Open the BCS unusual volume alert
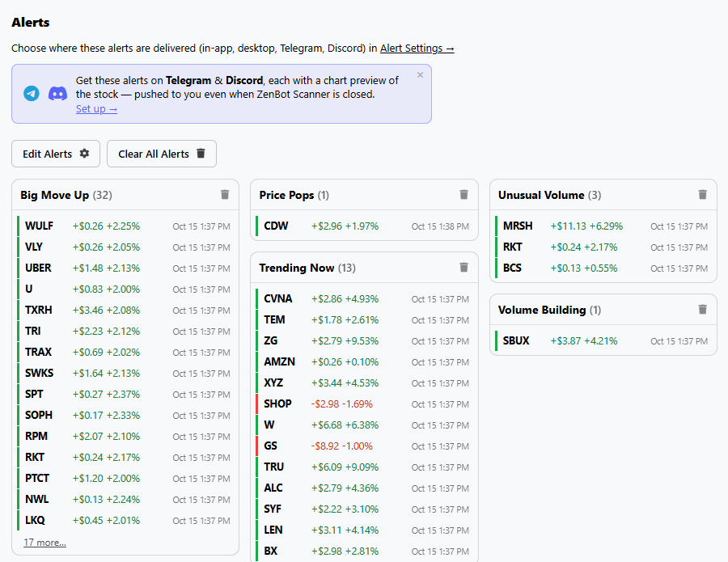The height and width of the screenshot is (562, 728). pyautogui.click(x=603, y=268)
